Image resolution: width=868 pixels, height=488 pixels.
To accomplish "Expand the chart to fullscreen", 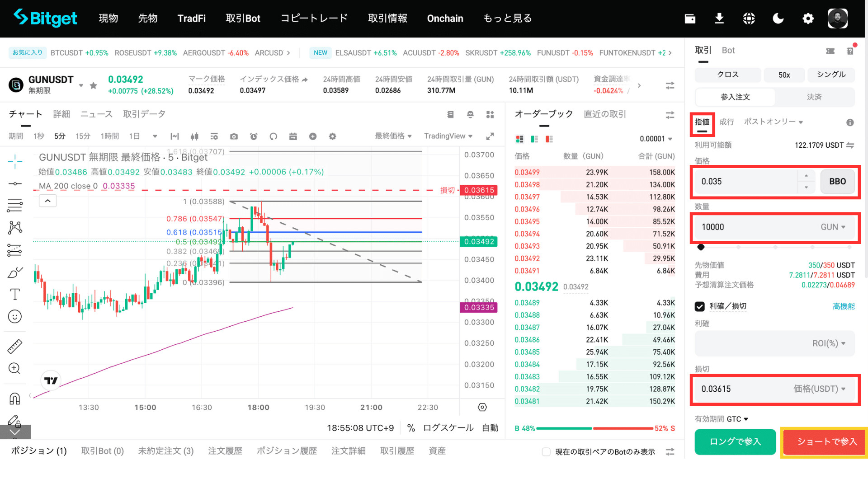I will click(x=490, y=136).
